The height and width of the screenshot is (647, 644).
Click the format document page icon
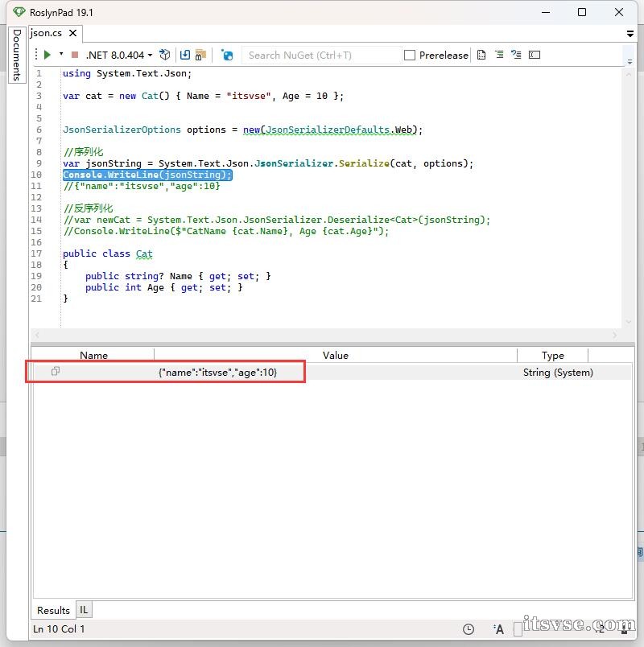click(x=481, y=55)
